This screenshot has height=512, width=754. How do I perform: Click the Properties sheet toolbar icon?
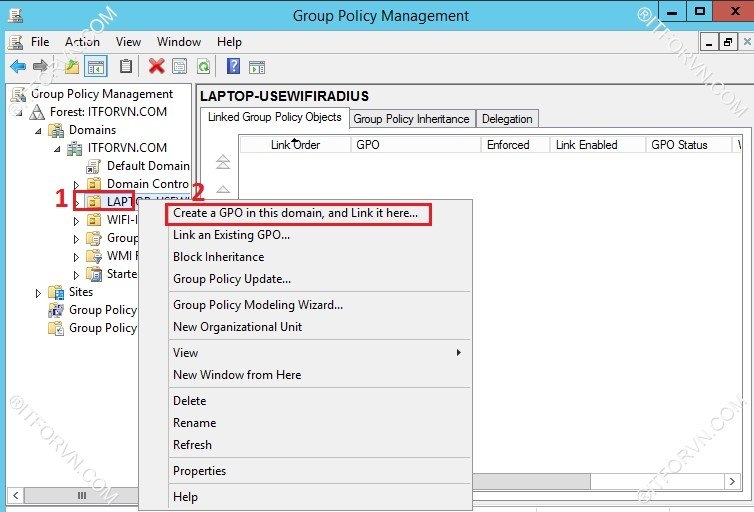(180, 67)
